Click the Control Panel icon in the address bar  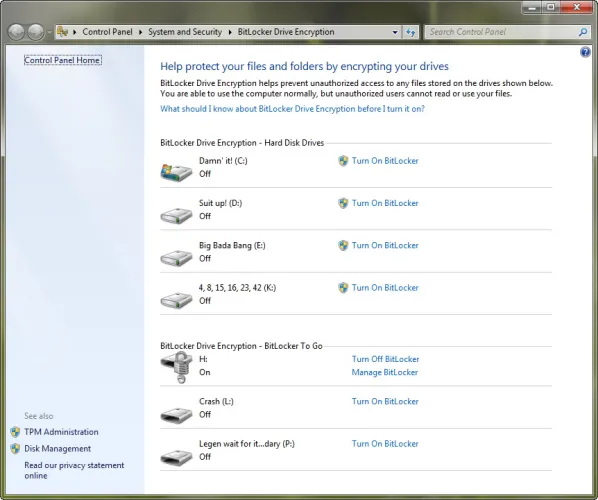pyautogui.click(x=63, y=32)
